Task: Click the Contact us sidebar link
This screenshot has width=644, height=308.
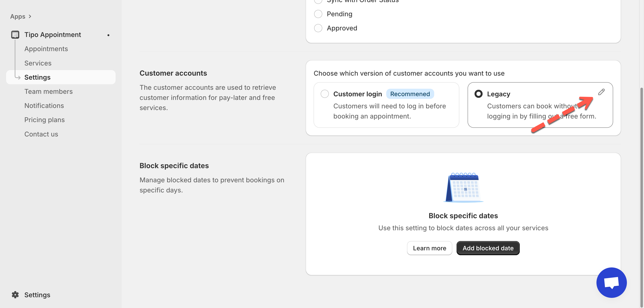Action: [41, 134]
